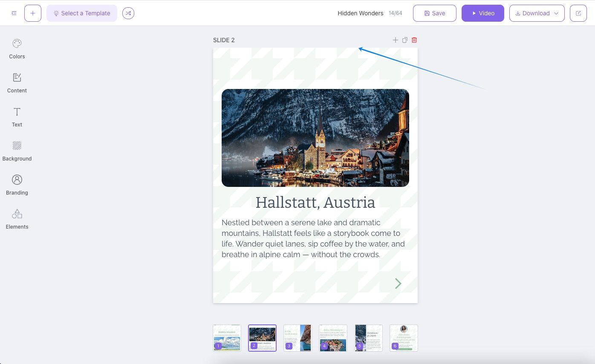This screenshot has height=364, width=595.
Task: Click the shuffle randomize icon
Action: pos(128,13)
